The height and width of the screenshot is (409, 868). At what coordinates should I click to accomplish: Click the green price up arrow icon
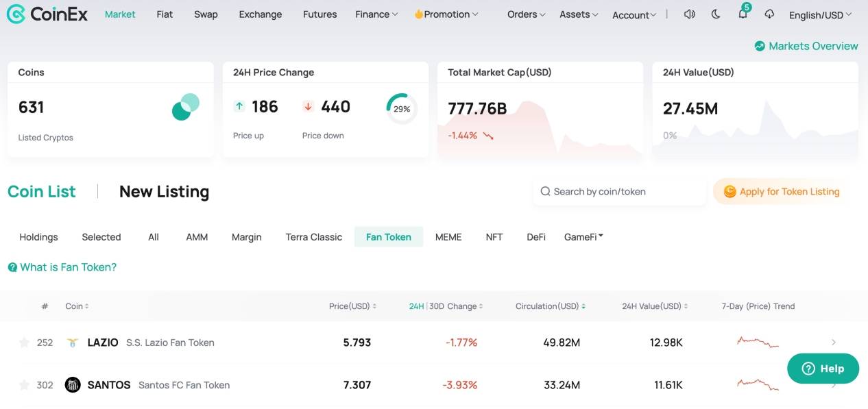[239, 106]
